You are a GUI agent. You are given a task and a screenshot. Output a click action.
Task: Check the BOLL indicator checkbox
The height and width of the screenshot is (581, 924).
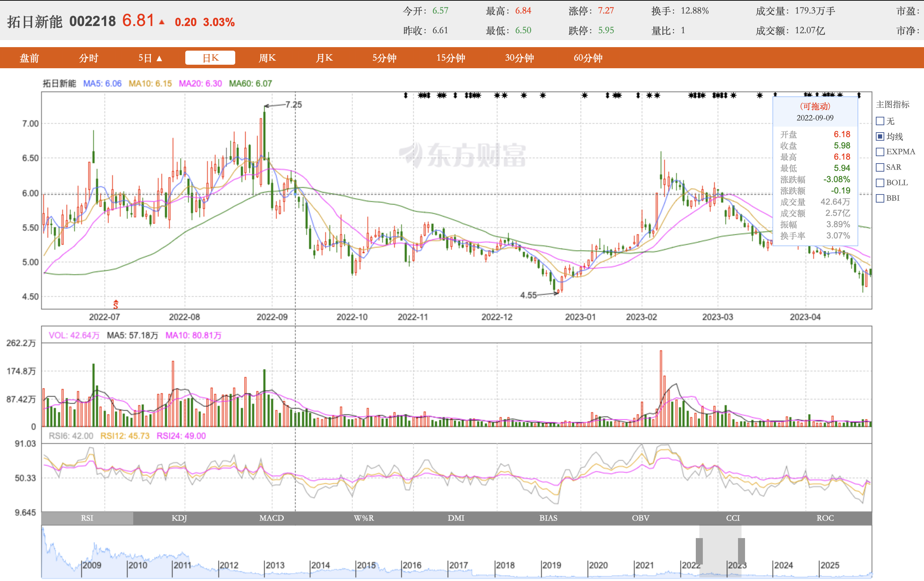point(880,183)
